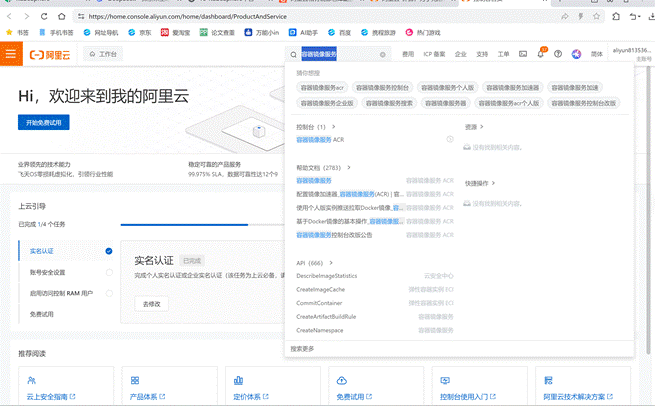Launch Cloud Shell terminal icon
The height and width of the screenshot is (406, 655).
pyautogui.click(x=523, y=54)
